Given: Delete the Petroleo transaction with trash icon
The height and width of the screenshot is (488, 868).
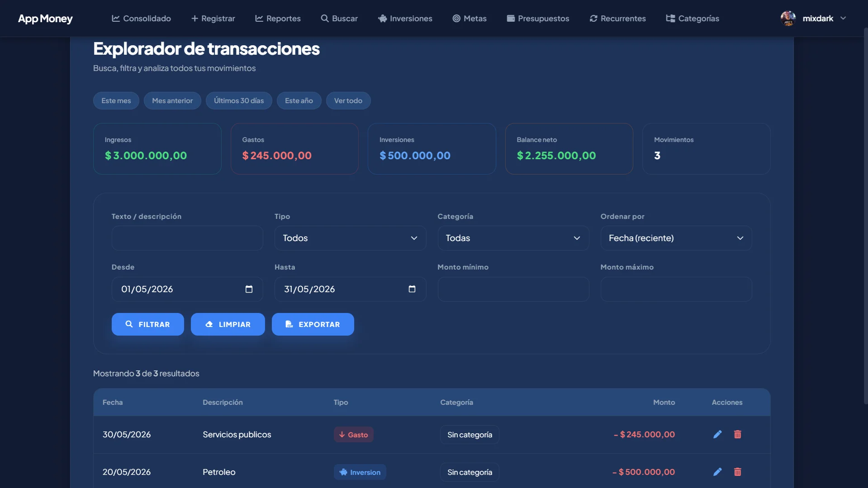Looking at the screenshot, I should (x=737, y=472).
